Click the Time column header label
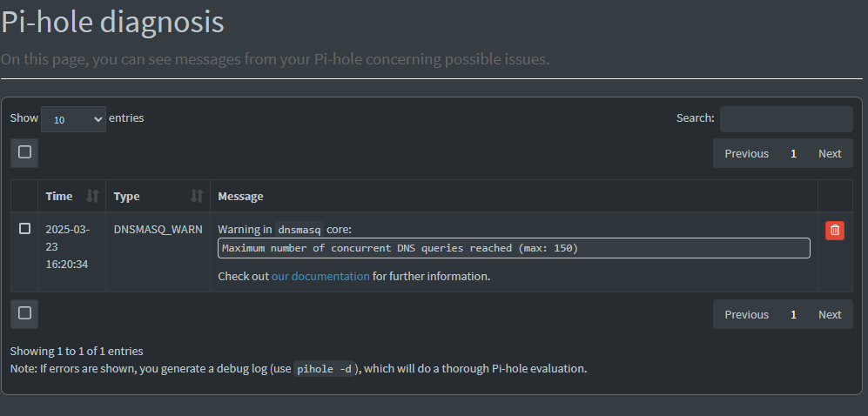 tap(59, 196)
